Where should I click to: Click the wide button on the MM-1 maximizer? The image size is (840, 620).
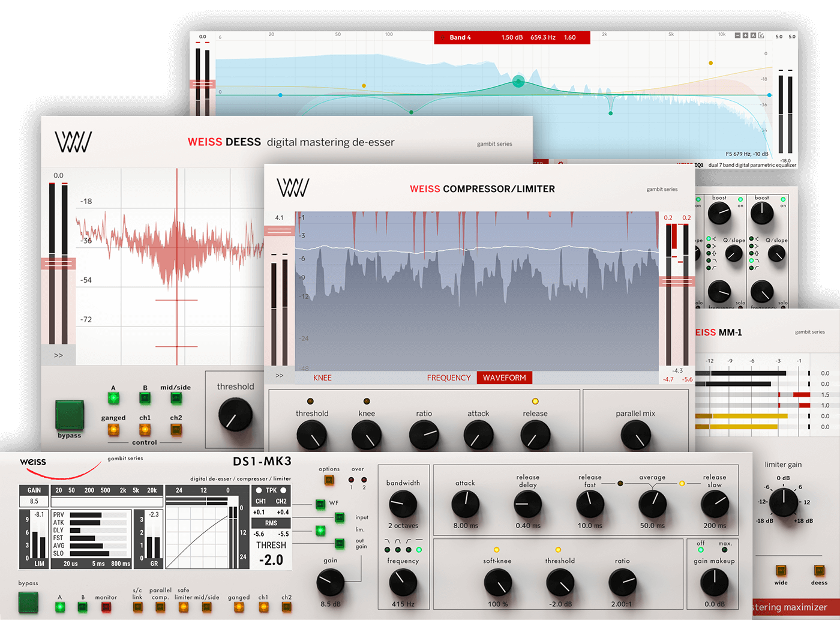tap(781, 571)
